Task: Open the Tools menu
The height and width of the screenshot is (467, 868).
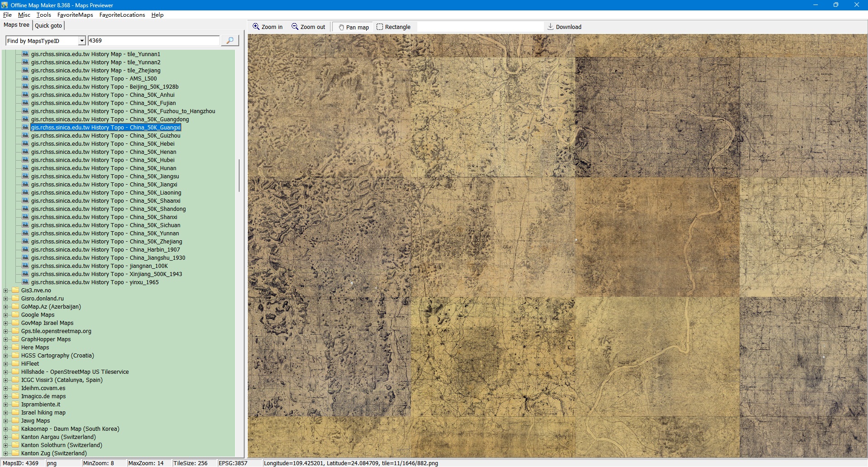Action: pos(43,15)
